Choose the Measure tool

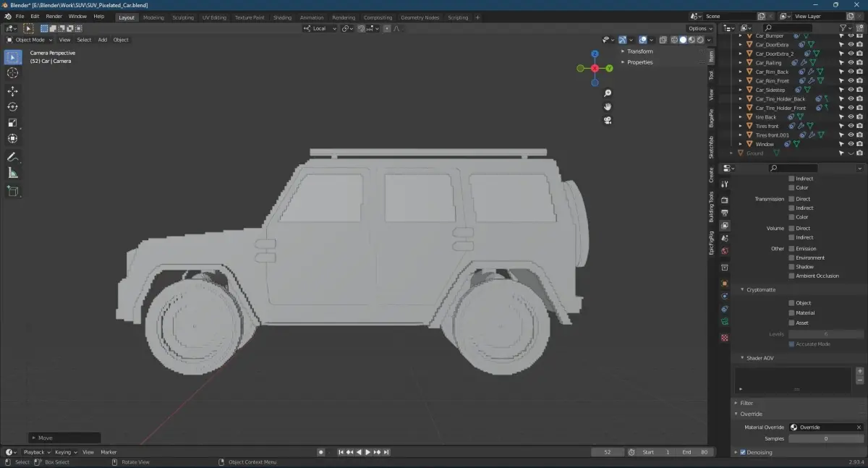click(12, 173)
